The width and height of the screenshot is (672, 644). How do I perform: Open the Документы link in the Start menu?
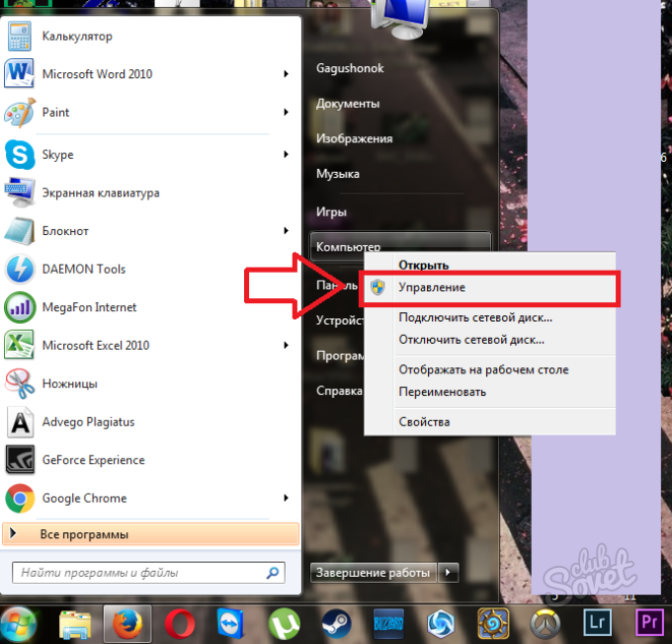point(348,104)
